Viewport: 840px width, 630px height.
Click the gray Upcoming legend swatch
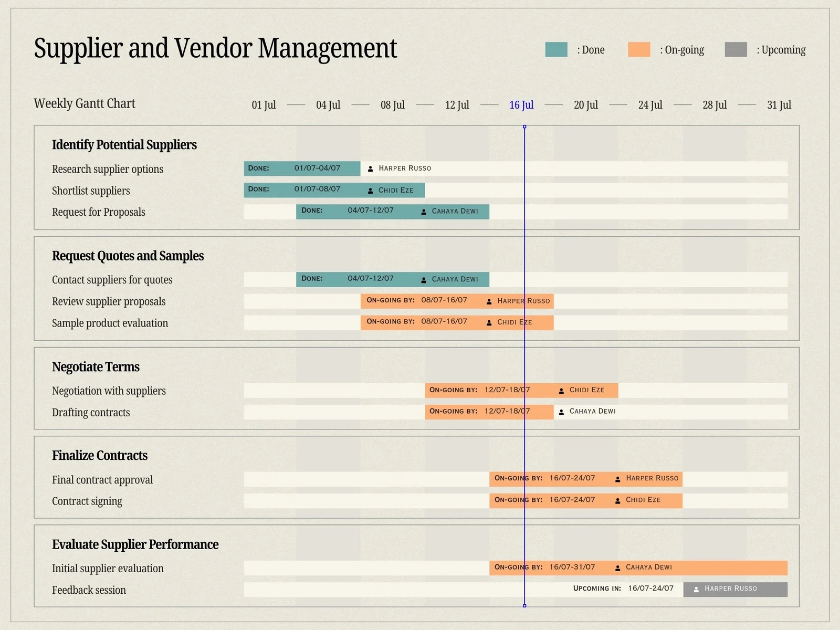pyautogui.click(x=736, y=49)
